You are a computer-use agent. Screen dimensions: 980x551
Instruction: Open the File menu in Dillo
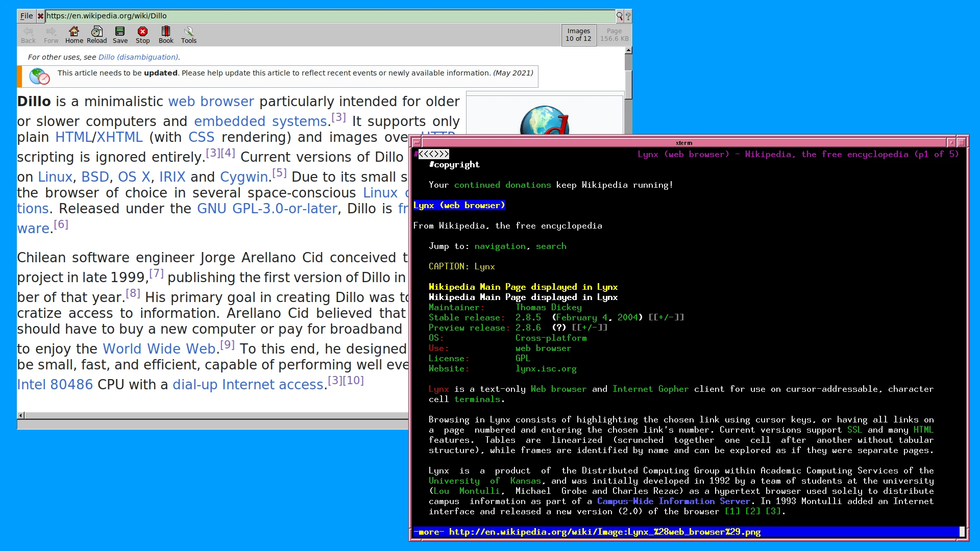(27, 16)
